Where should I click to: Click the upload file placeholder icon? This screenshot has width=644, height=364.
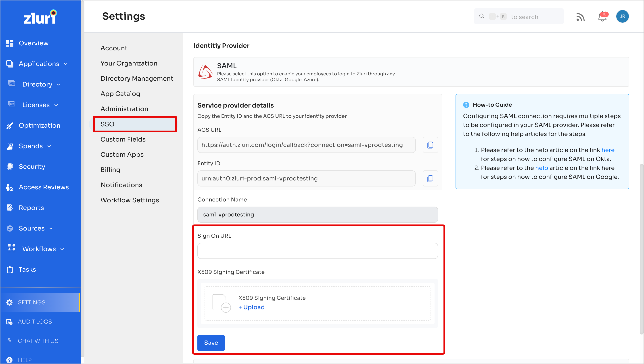tap(221, 303)
